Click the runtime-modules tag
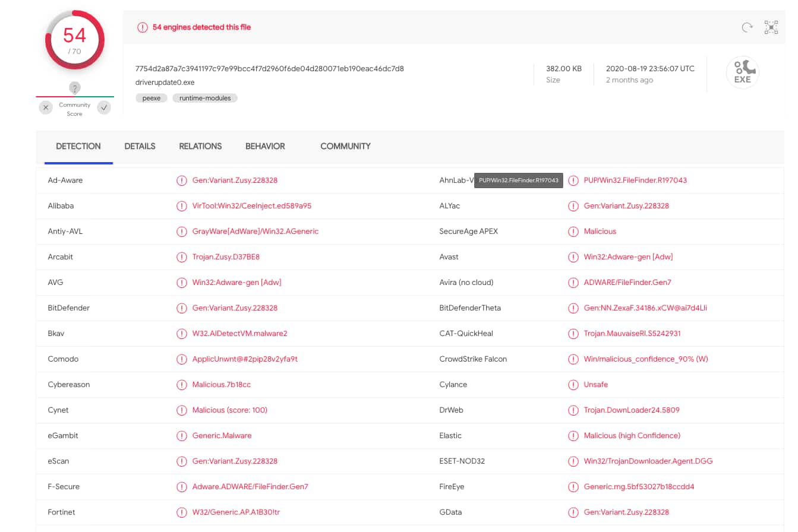The height and width of the screenshot is (532, 798). [204, 97]
